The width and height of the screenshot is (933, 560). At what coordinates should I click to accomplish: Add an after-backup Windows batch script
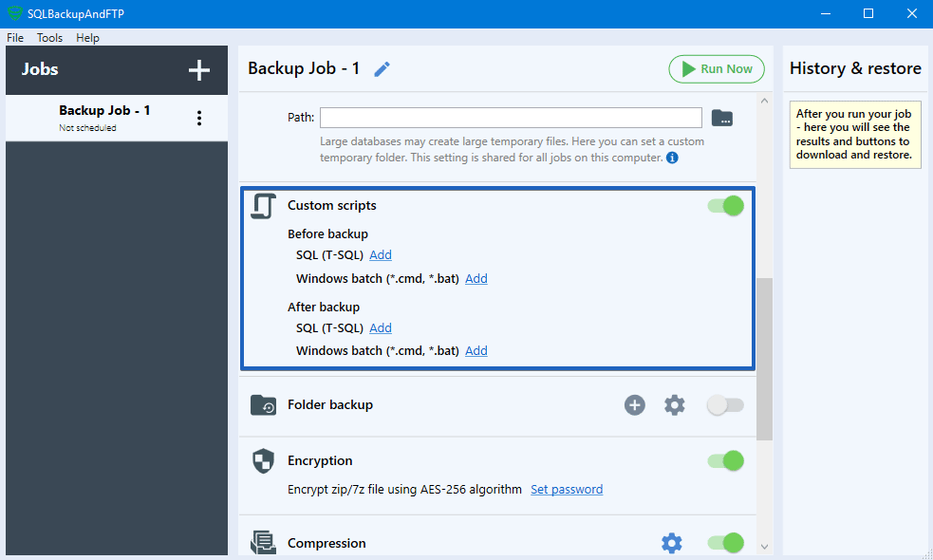tap(476, 350)
